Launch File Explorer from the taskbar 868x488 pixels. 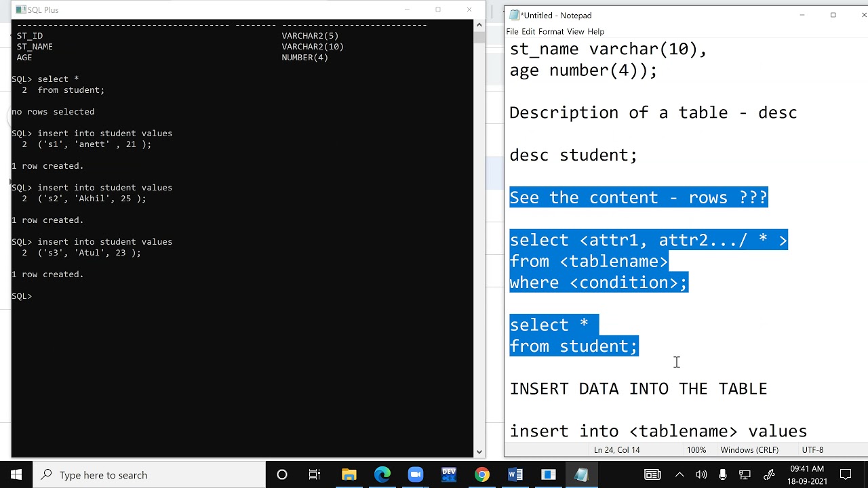coord(349,474)
